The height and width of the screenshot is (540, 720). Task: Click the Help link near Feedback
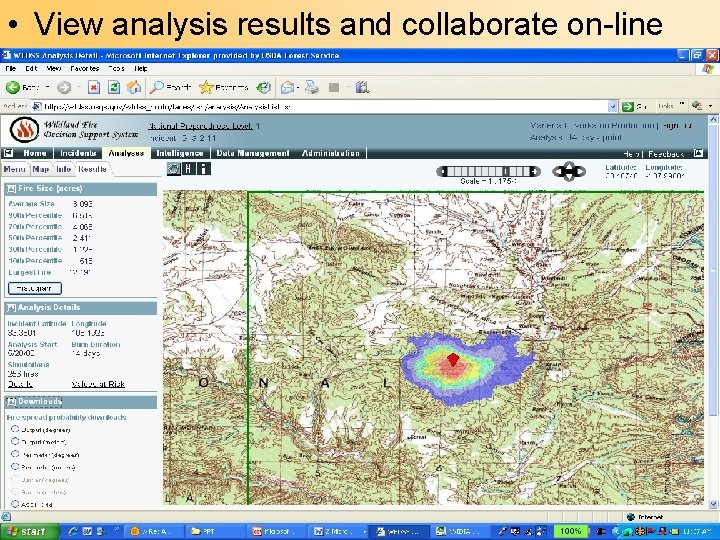(632, 154)
